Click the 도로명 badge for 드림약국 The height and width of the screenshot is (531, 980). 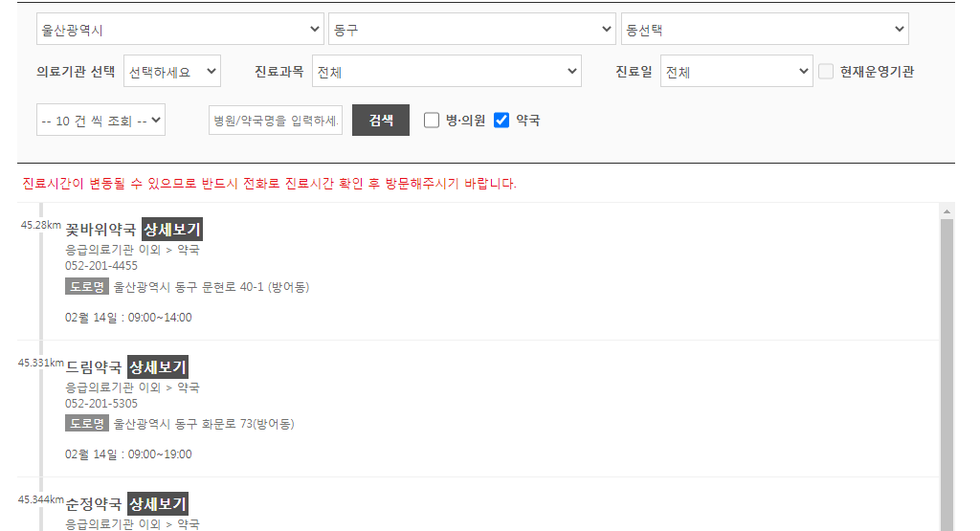[x=87, y=424]
